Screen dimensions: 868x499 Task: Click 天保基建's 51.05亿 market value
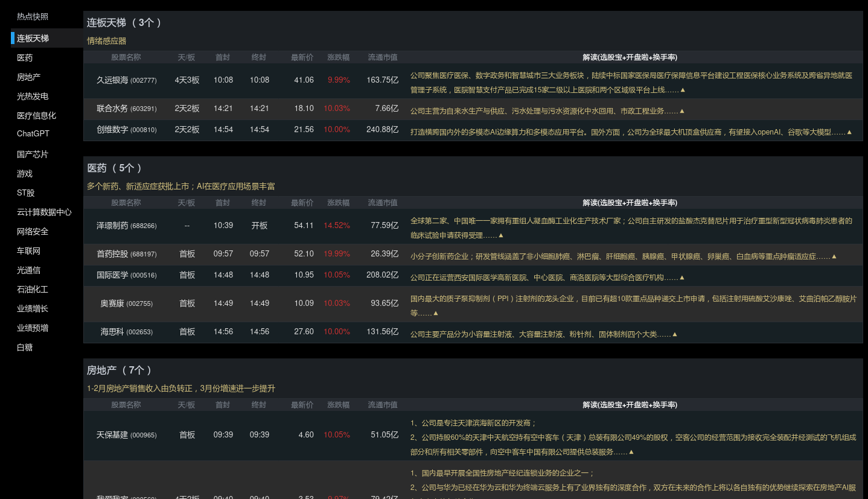click(385, 435)
